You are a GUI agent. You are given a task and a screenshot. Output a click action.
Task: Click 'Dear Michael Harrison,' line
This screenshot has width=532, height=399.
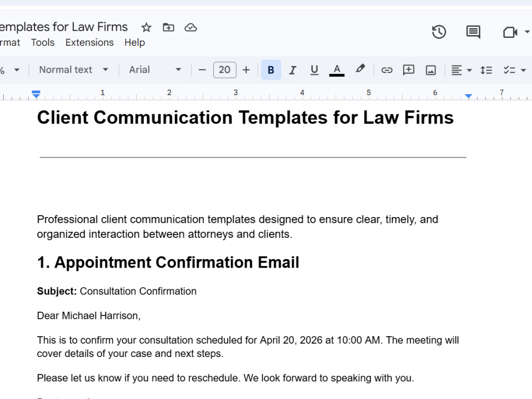point(88,315)
